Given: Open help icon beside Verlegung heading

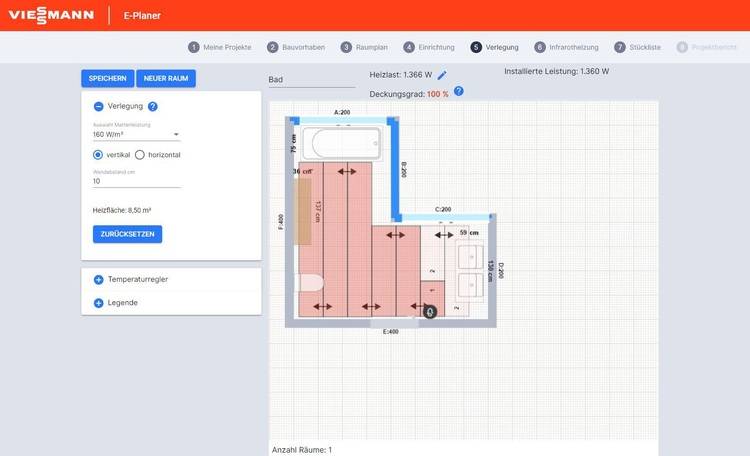Looking at the screenshot, I should [153, 106].
